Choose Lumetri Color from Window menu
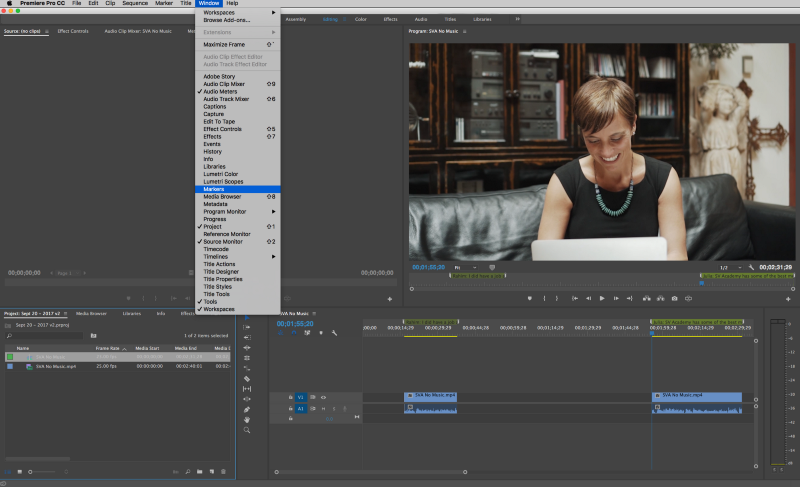This screenshot has width=800, height=487. tap(221, 174)
